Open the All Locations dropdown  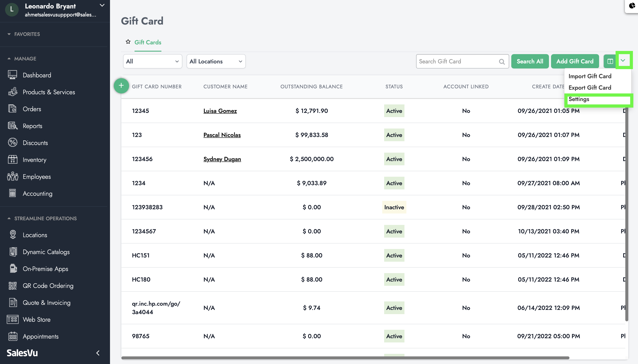tap(216, 61)
